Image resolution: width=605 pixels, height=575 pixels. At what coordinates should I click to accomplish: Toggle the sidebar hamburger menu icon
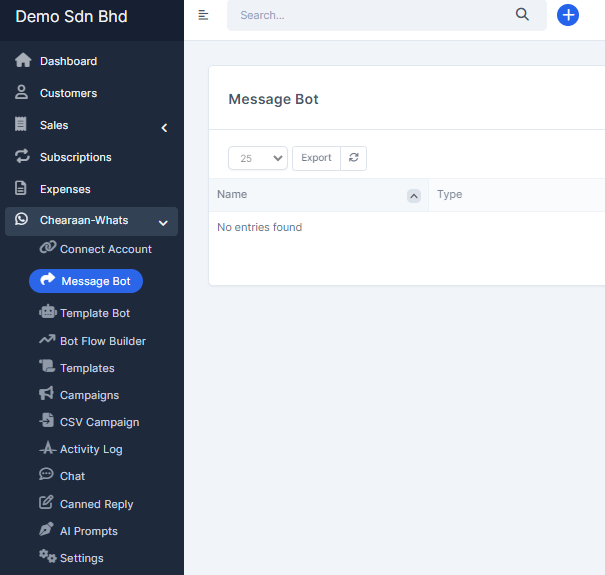coord(204,15)
